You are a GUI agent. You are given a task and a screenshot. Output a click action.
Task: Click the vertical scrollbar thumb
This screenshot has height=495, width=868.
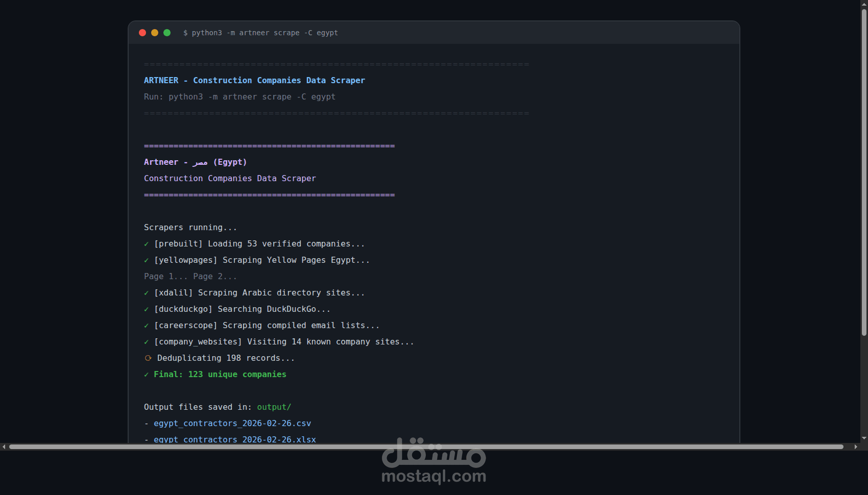tap(864, 172)
